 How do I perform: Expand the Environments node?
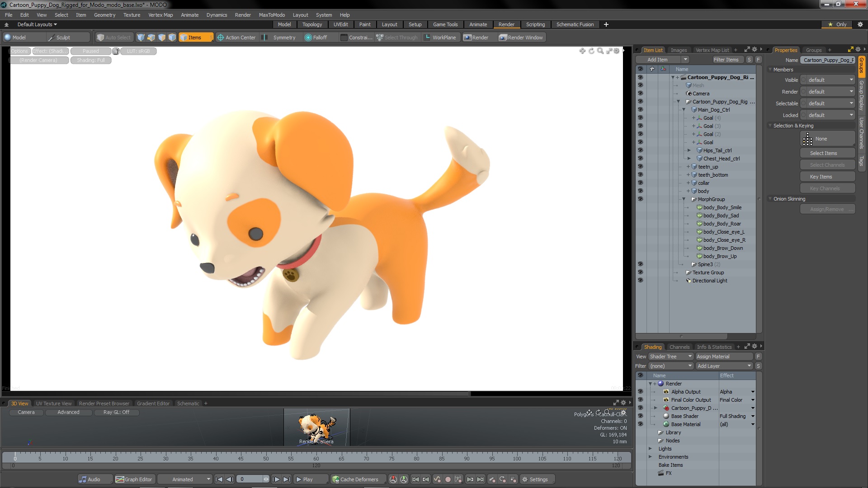[650, 457]
